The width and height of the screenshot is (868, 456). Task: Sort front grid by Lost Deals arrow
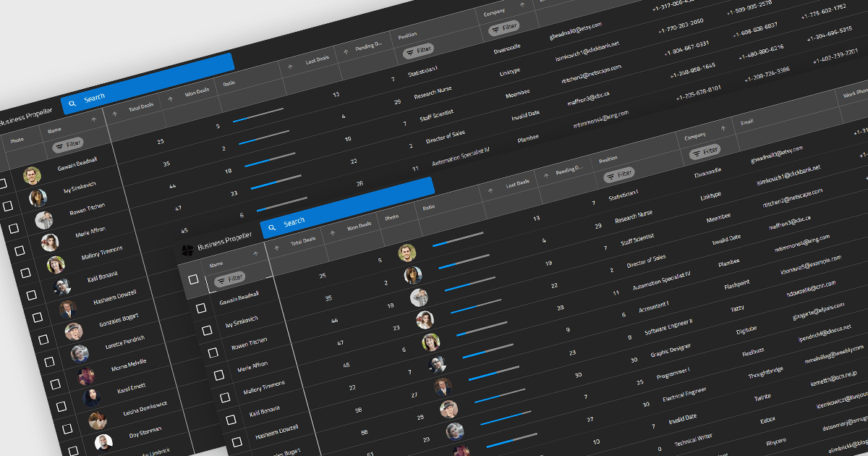coord(491,190)
